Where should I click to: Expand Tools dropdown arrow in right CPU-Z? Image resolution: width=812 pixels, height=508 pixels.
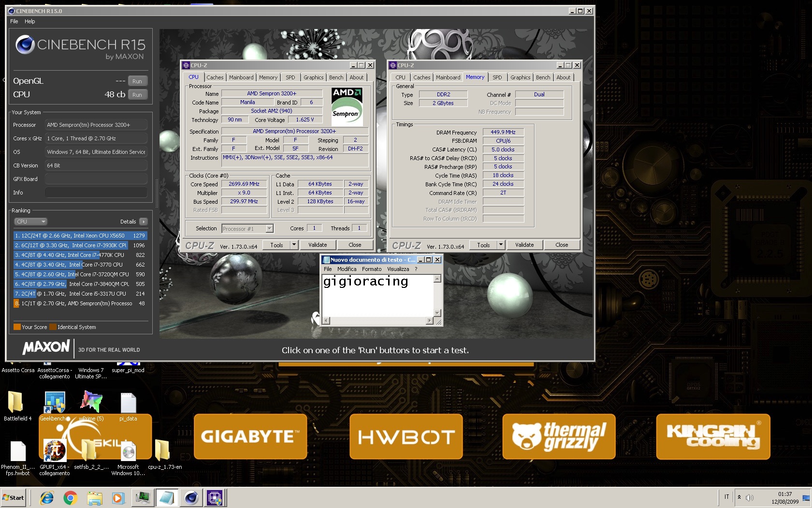[x=501, y=245]
